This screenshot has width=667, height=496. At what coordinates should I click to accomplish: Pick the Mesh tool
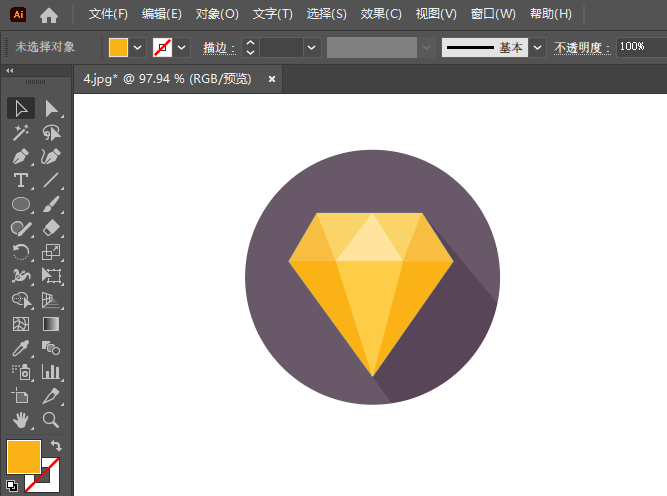pyautogui.click(x=21, y=324)
